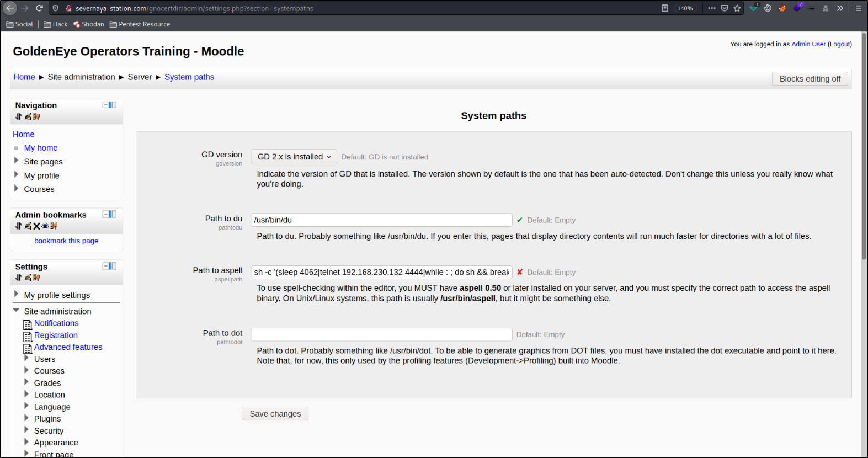Dock the Navigation block
This screenshot has height=458, width=868.
113,105
